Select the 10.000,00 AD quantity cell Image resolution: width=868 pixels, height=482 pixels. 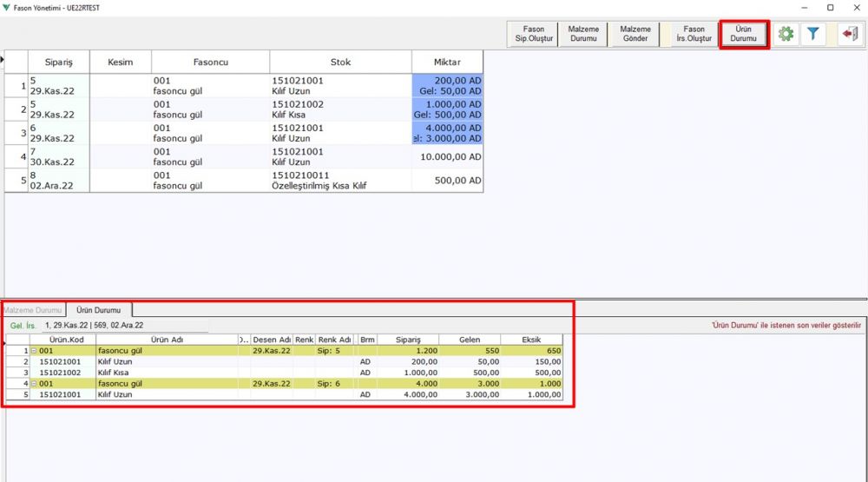click(449, 157)
